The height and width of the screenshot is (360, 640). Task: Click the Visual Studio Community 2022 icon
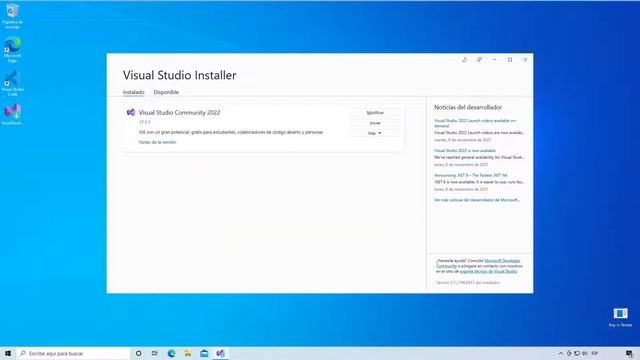(131, 112)
